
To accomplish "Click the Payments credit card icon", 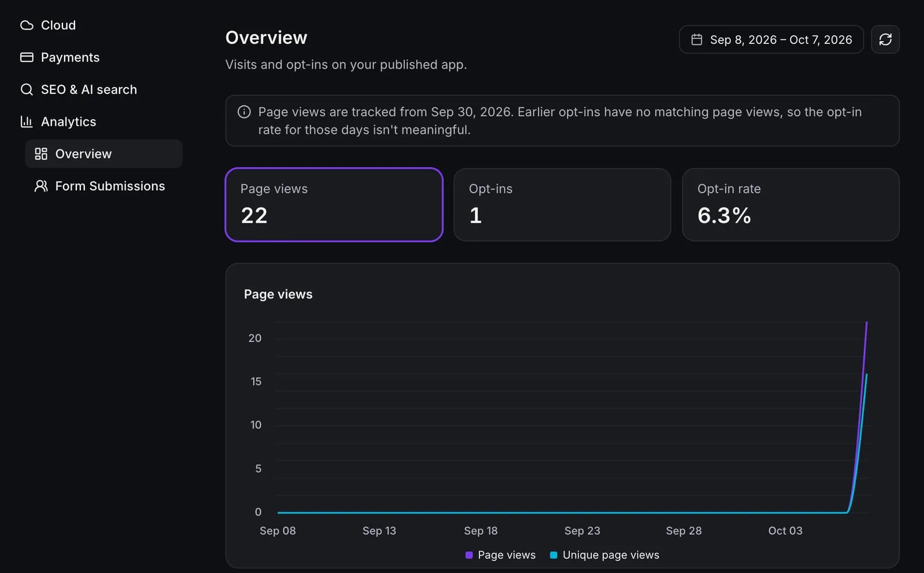I will point(27,57).
